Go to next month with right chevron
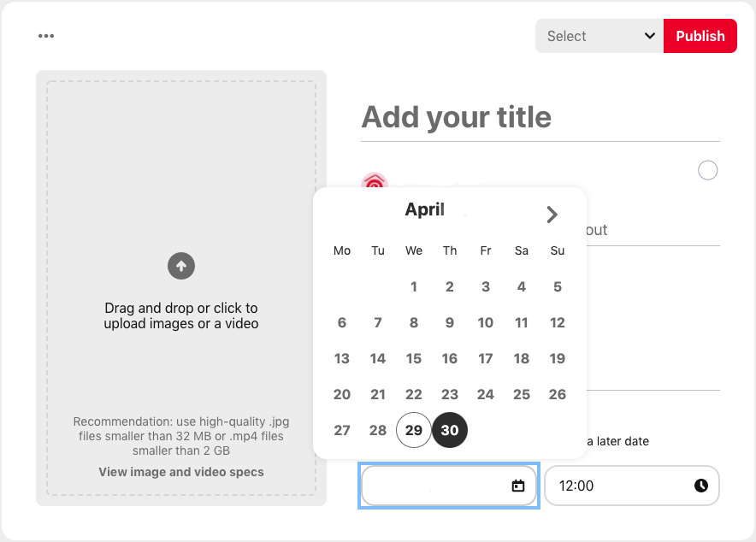 tap(552, 215)
